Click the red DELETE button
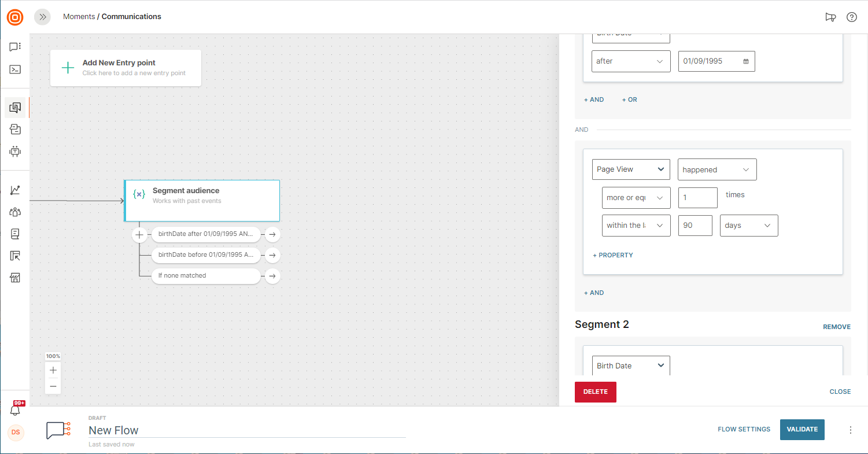Image resolution: width=868 pixels, height=454 pixels. (596, 392)
